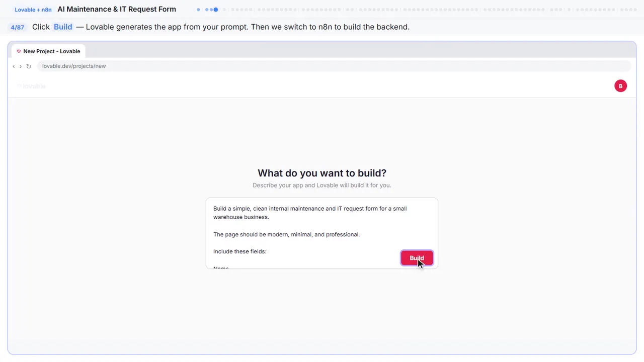Image resolution: width=644 pixels, height=362 pixels.
Task: Go back using browser back arrow
Action: click(x=14, y=66)
